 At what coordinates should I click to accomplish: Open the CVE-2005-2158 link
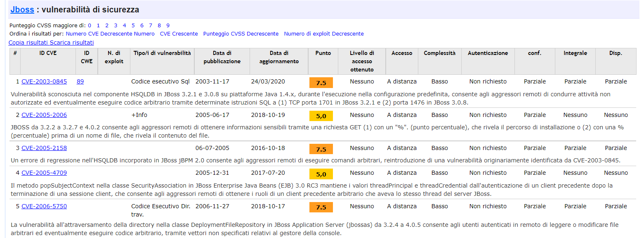(44, 148)
